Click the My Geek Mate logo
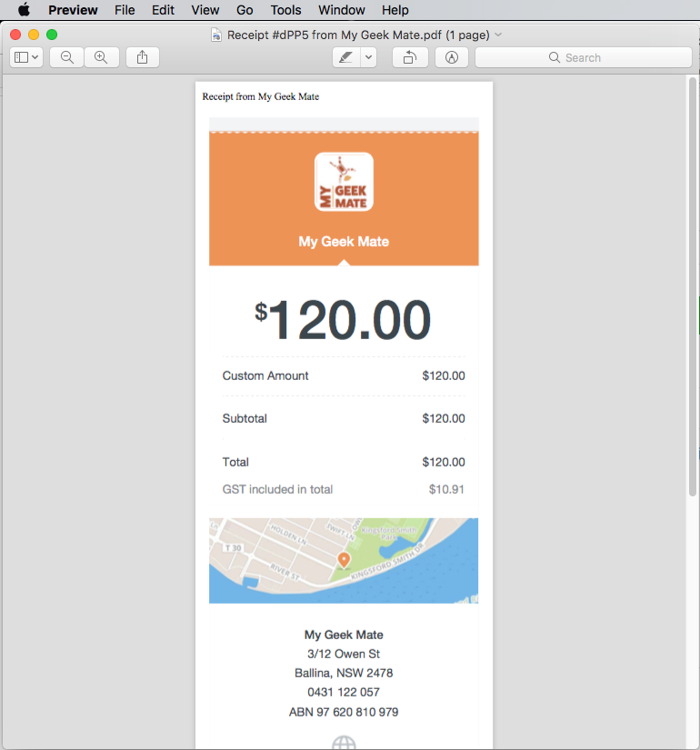 (x=344, y=182)
